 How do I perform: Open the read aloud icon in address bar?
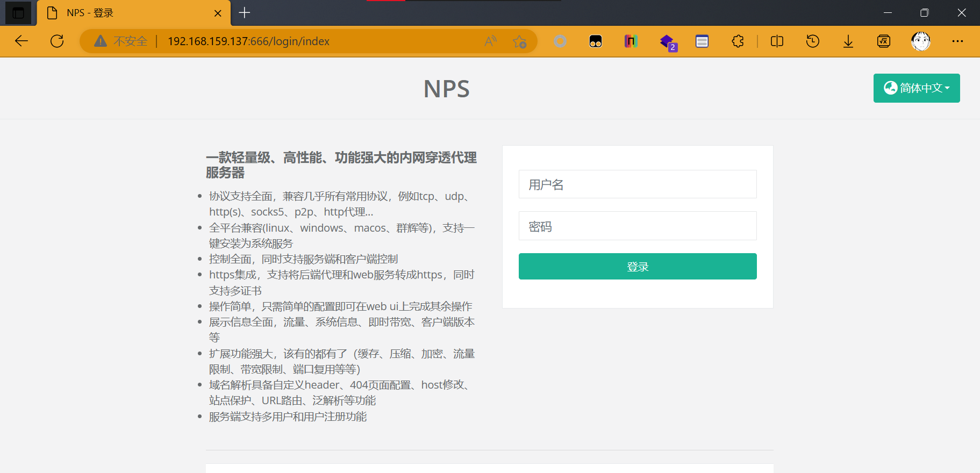coord(490,41)
